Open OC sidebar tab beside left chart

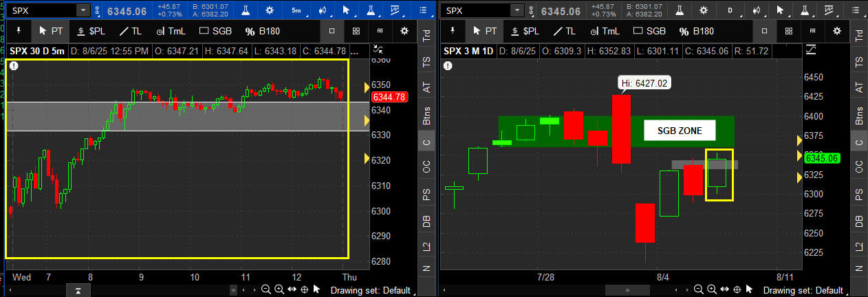[x=426, y=166]
